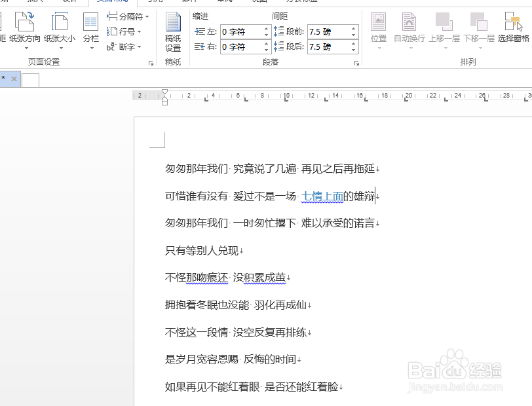Click the 间距 spacing section label
The image size is (532, 406).
click(x=280, y=16)
